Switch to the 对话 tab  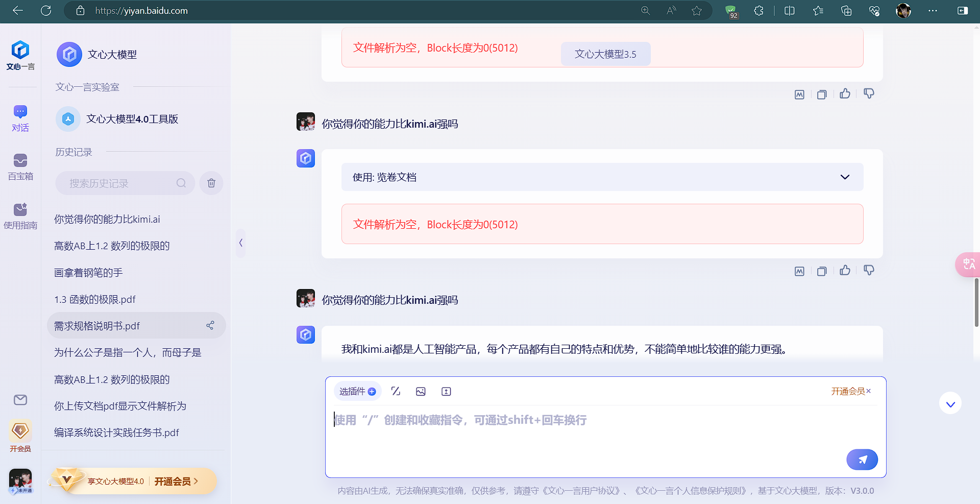[20, 118]
